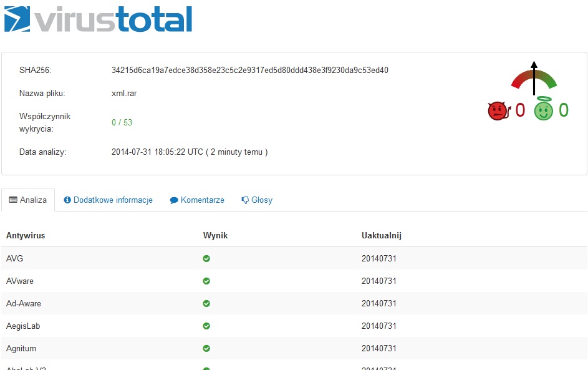Click the green check icon for AegisLab

[x=206, y=326]
